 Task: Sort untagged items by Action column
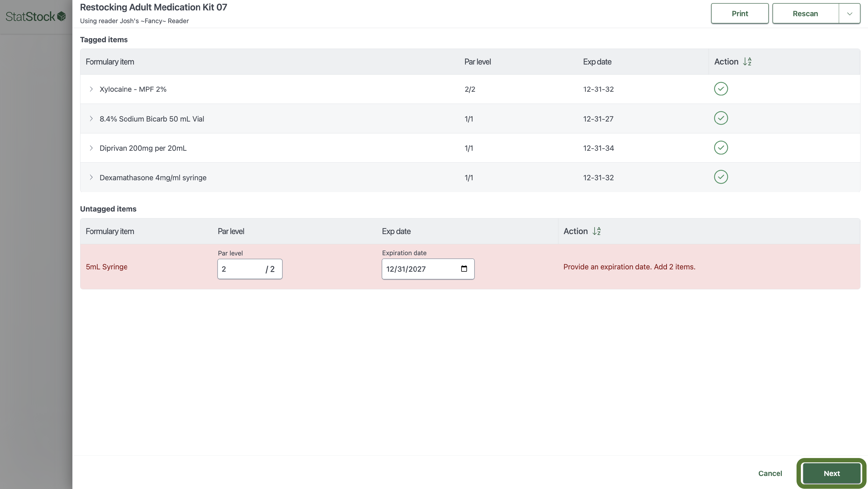[x=596, y=231]
